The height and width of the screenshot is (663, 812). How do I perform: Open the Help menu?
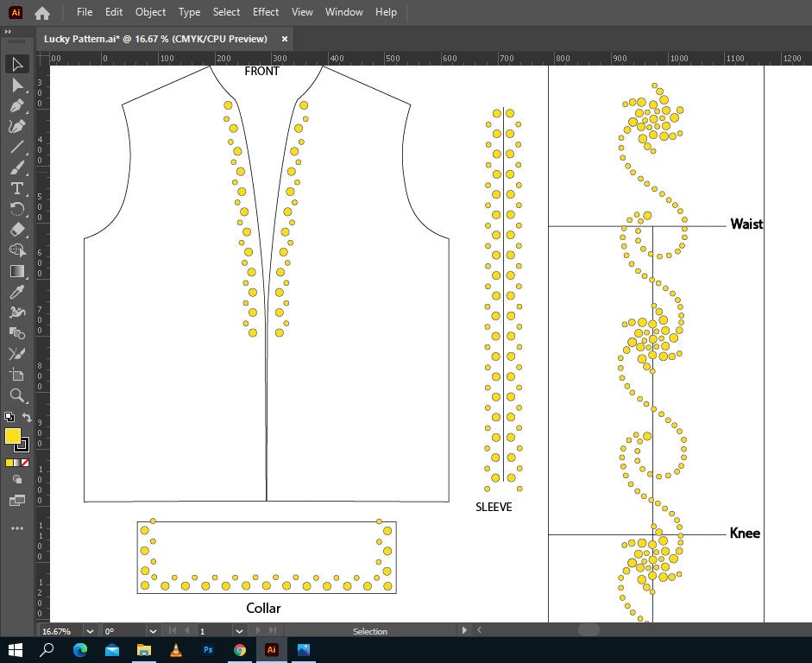tap(386, 12)
